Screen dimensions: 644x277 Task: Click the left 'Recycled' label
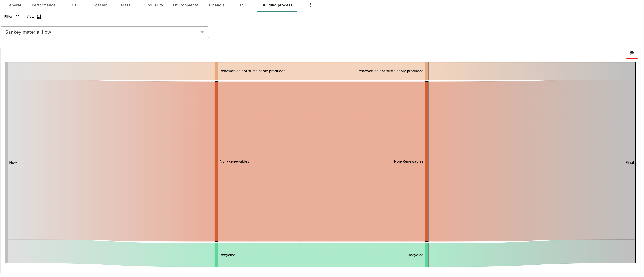[227, 255]
